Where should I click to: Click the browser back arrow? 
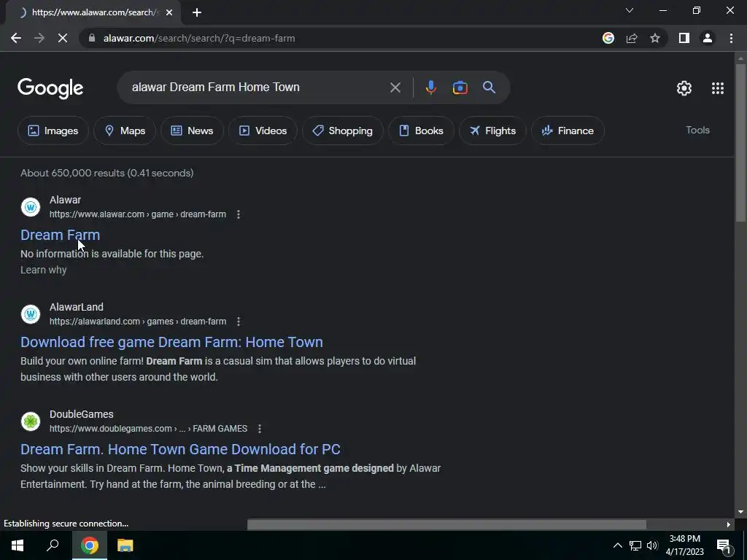coord(16,38)
